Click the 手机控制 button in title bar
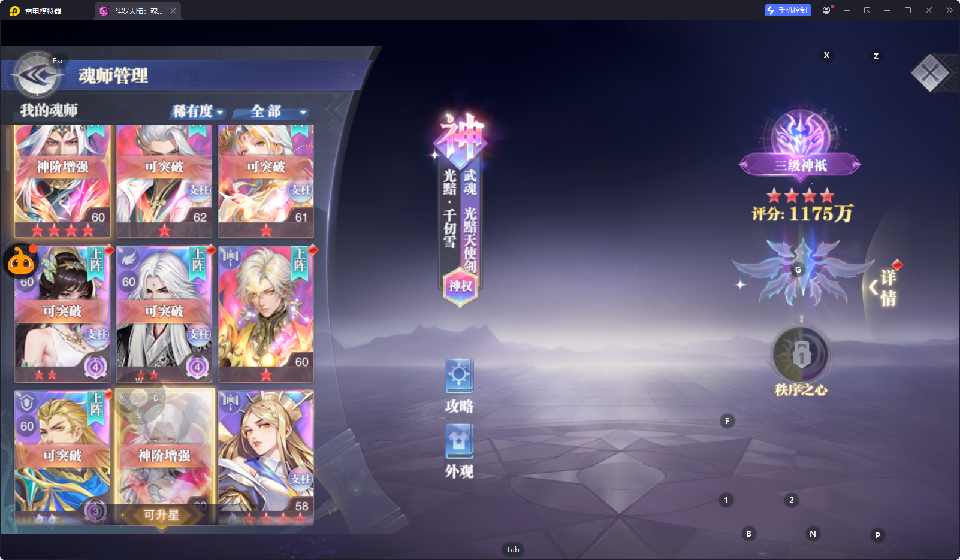Image resolution: width=960 pixels, height=560 pixels. 787,10
